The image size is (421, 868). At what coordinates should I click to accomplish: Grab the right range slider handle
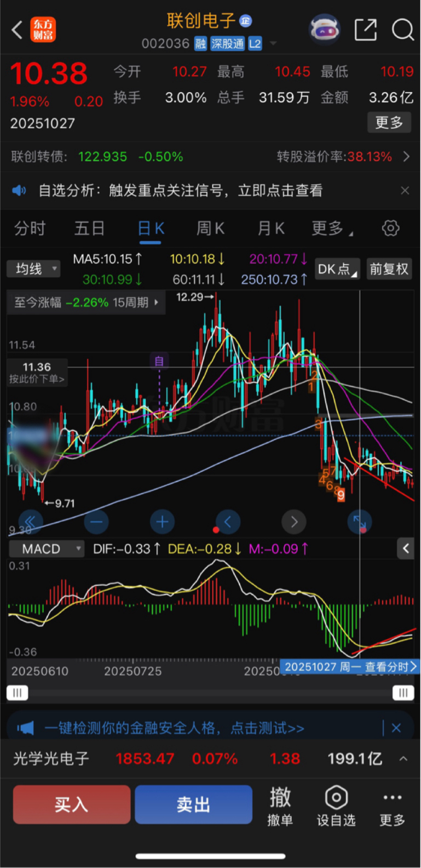pyautogui.click(x=403, y=693)
